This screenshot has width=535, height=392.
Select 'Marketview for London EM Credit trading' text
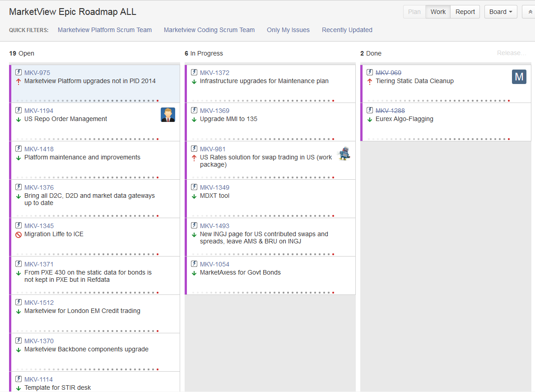point(82,311)
